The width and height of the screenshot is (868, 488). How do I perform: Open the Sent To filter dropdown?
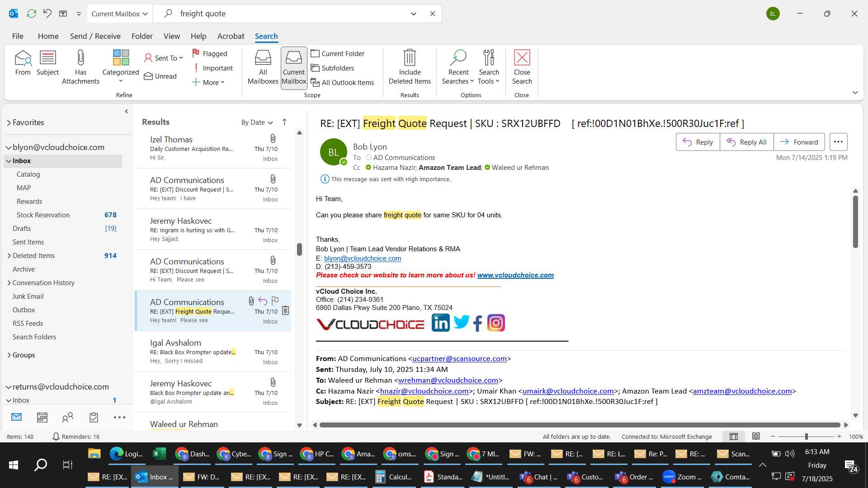164,58
